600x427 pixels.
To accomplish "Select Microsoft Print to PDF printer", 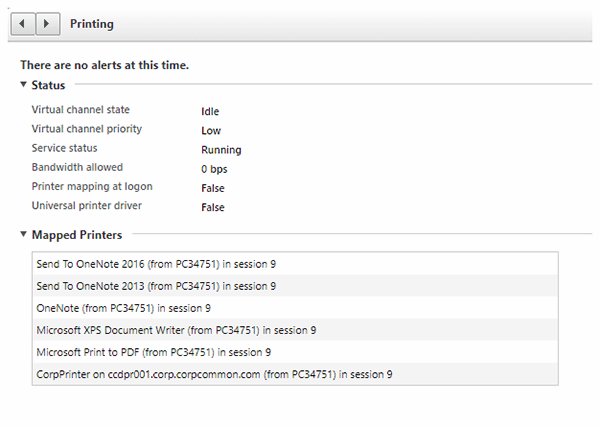I will [153, 351].
